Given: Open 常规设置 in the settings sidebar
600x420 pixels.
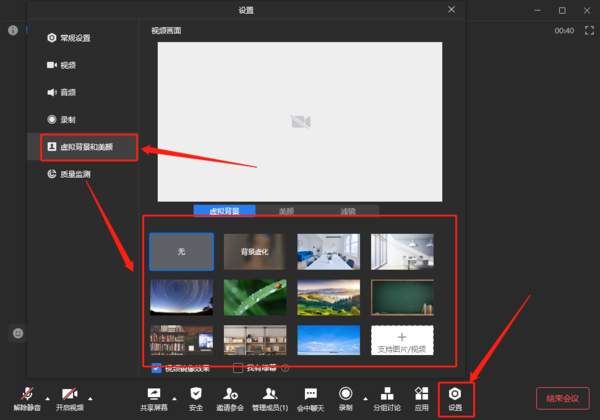Looking at the screenshot, I should click(x=75, y=38).
